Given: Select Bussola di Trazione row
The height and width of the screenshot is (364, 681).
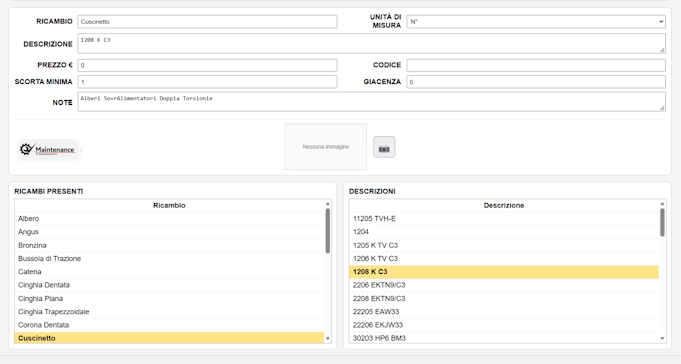Looking at the screenshot, I should point(169,258).
